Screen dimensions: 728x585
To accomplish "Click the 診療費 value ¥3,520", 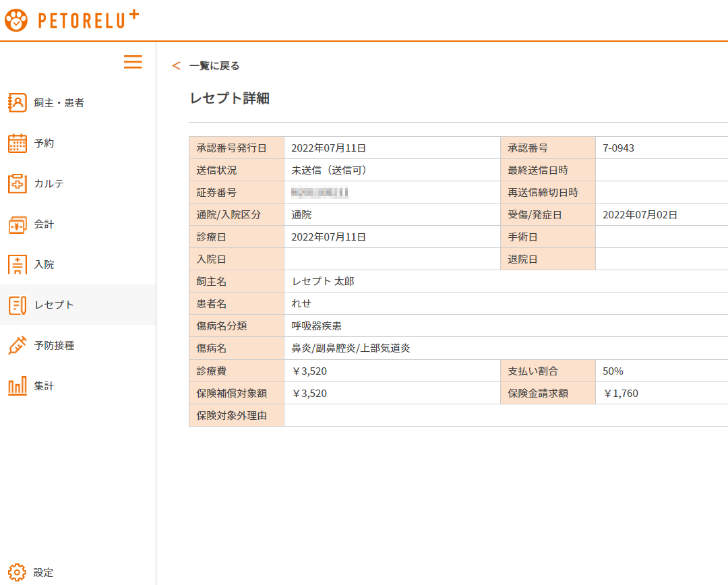I will tap(309, 371).
